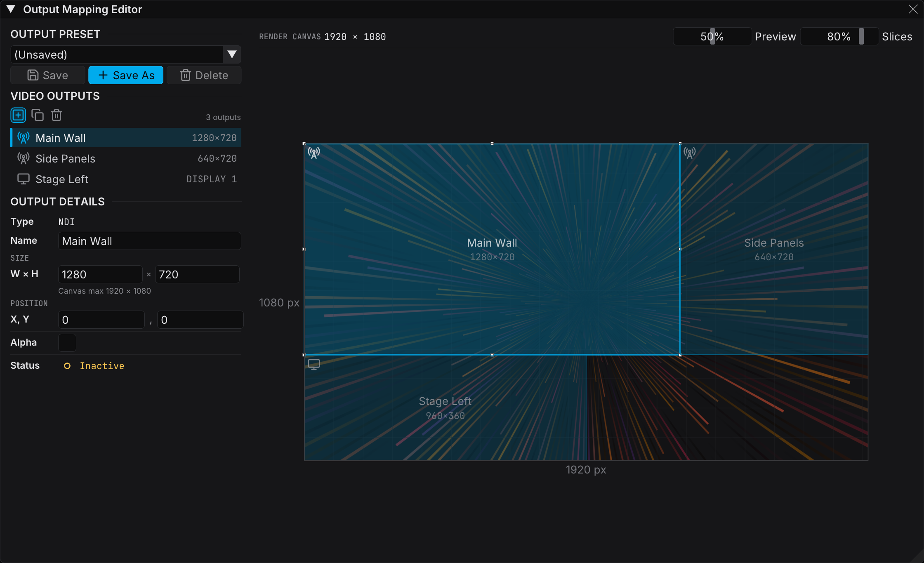Image resolution: width=924 pixels, height=563 pixels.
Task: Select the Stage Left output row
Action: coord(126,179)
